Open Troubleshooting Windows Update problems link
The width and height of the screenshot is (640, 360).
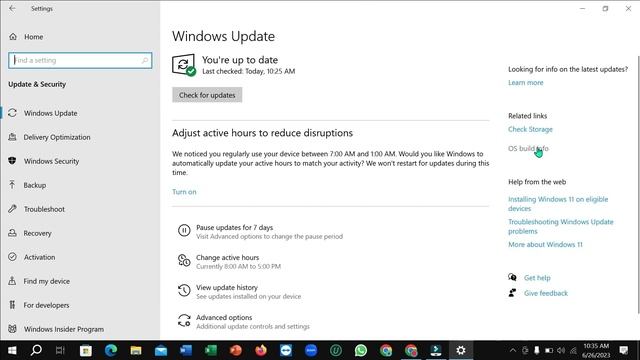(x=561, y=227)
